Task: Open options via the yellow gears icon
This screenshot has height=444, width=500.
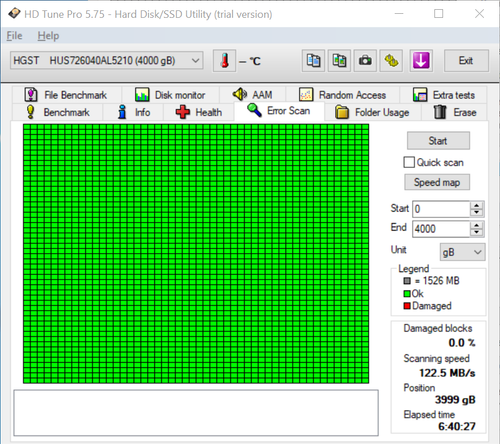Action: [391, 61]
